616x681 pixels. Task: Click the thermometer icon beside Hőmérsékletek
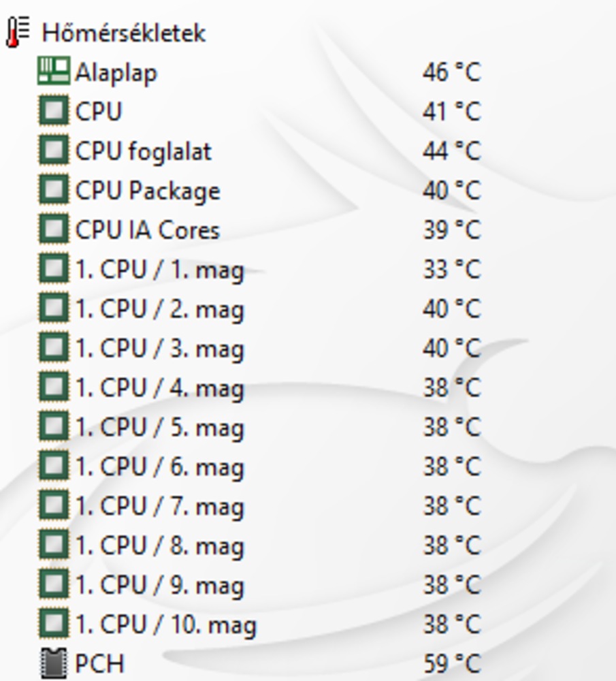coord(18,32)
